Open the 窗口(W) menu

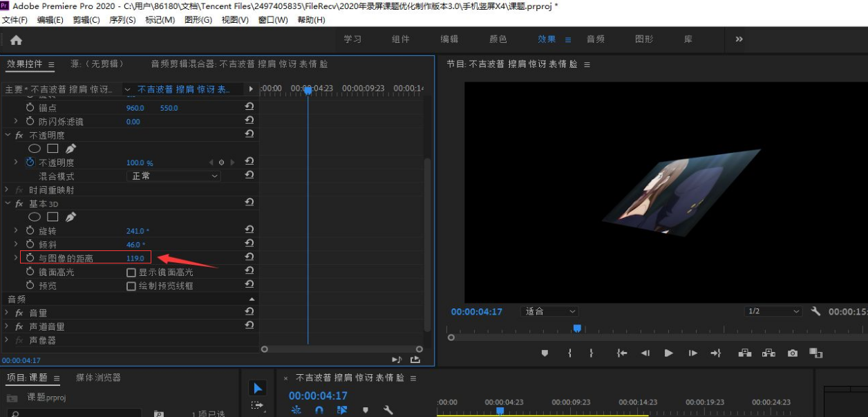[x=272, y=20]
